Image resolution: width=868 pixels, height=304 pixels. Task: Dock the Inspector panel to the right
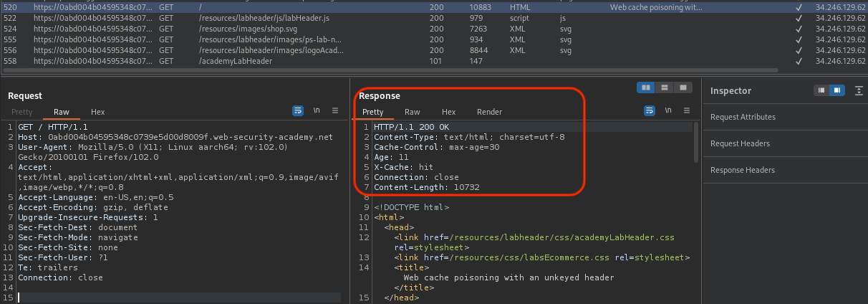tap(836, 90)
